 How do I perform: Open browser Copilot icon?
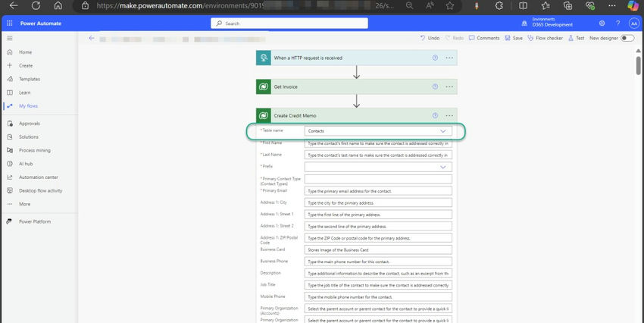tap(633, 6)
